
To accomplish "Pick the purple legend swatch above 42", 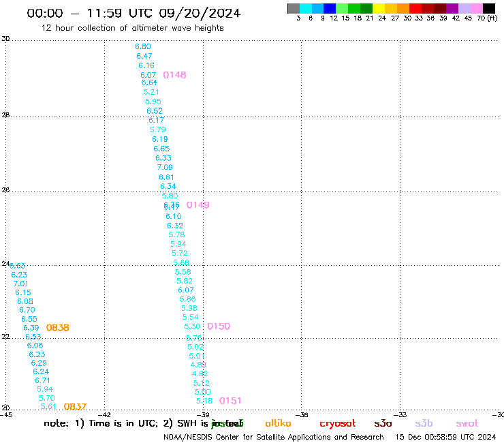I will pyautogui.click(x=452, y=8).
